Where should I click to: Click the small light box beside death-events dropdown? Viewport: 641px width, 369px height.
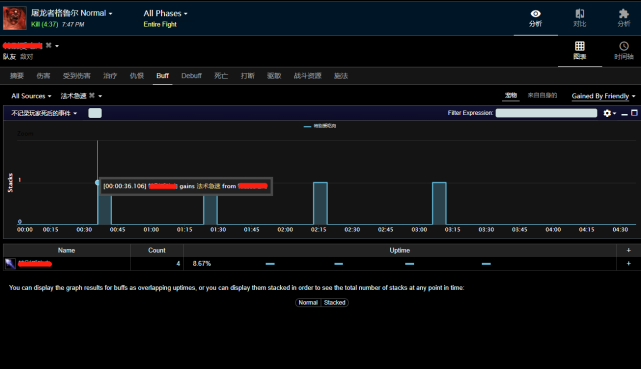[x=95, y=113]
